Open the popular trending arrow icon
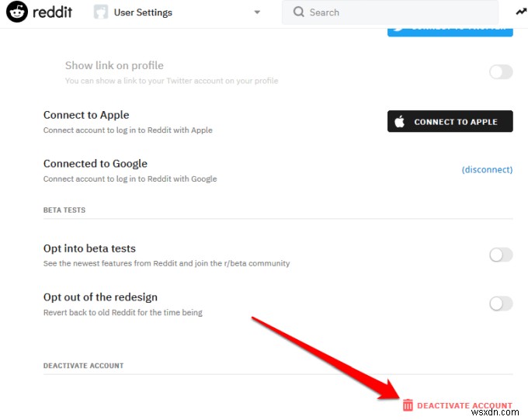Screen dimensions: 528x420 click(521, 12)
